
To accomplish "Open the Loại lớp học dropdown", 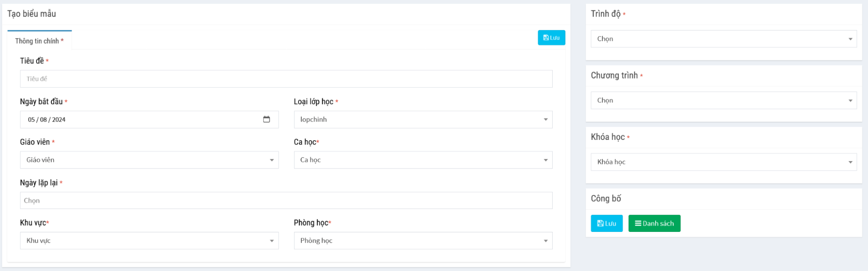I will click(x=422, y=119).
